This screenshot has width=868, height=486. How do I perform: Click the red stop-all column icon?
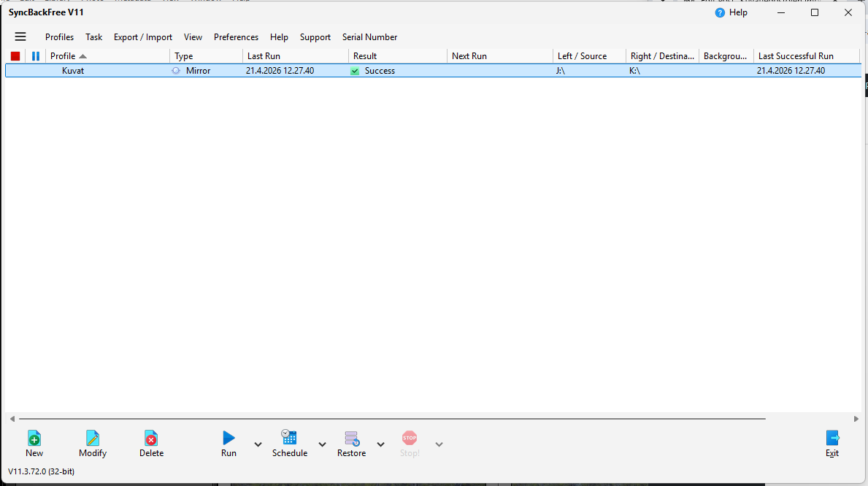pos(15,56)
